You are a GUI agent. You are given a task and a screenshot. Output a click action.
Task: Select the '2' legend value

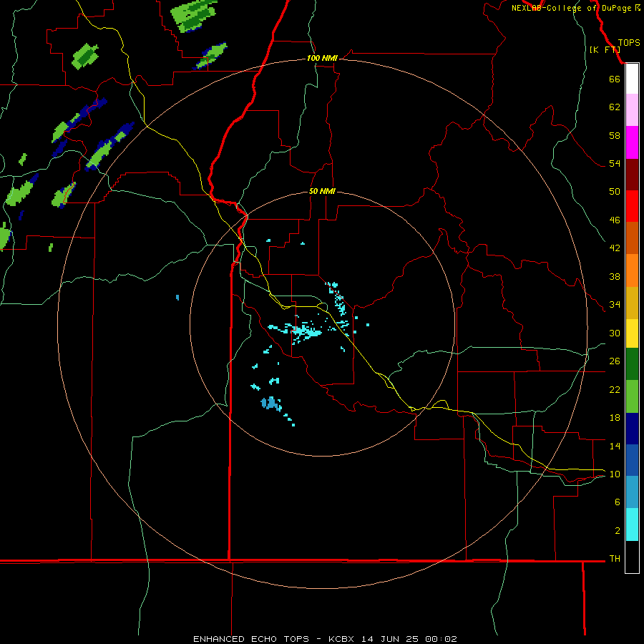[618, 530]
